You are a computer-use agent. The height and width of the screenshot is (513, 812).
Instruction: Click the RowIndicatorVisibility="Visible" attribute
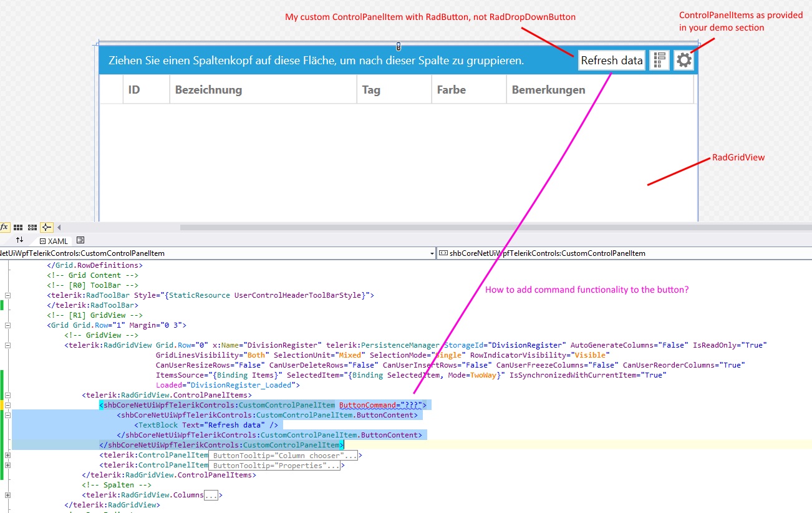point(540,355)
